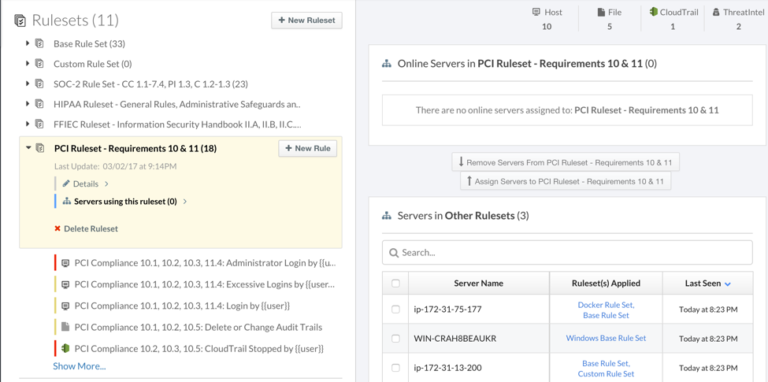Click the server Search field
This screenshot has height=382, width=768.
567,253
